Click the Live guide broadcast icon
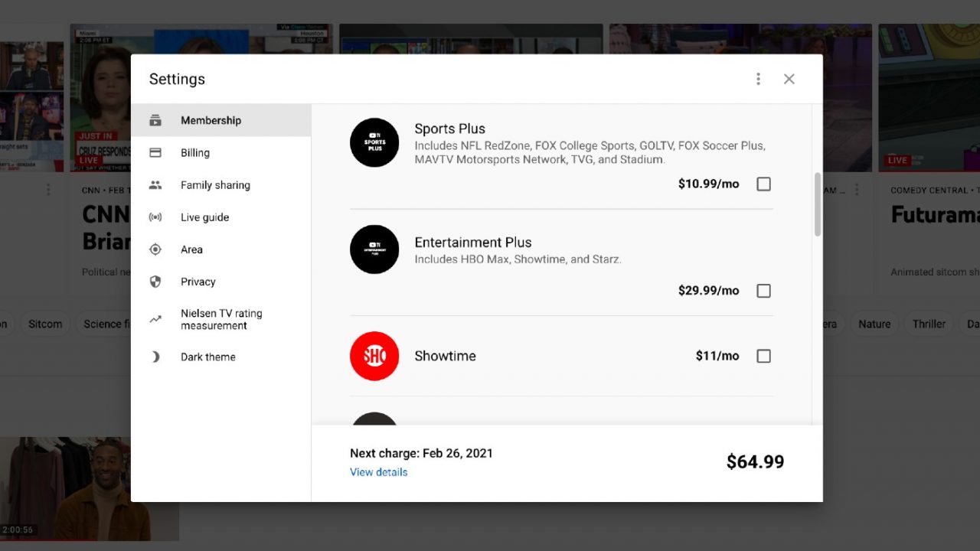Viewport: 980px width, 551px height. [x=155, y=217]
